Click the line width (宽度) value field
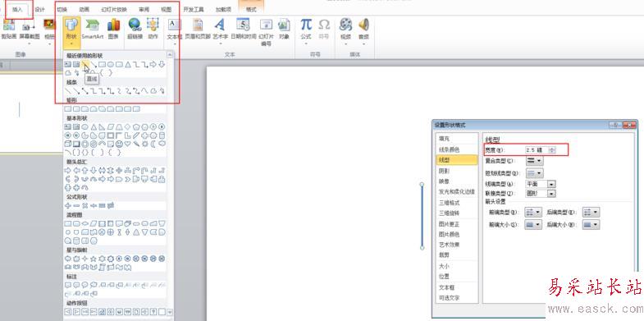 pos(537,150)
